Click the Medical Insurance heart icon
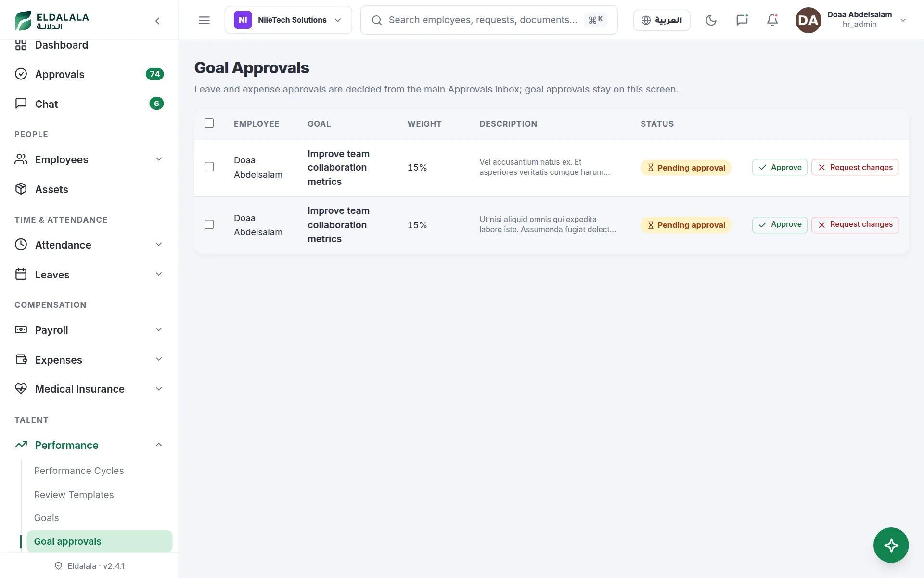 (21, 389)
